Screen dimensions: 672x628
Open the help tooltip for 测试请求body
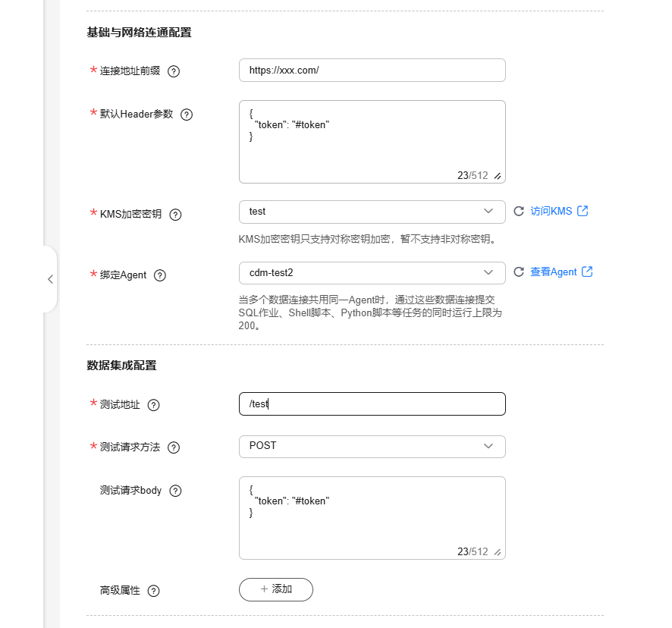[176, 491]
